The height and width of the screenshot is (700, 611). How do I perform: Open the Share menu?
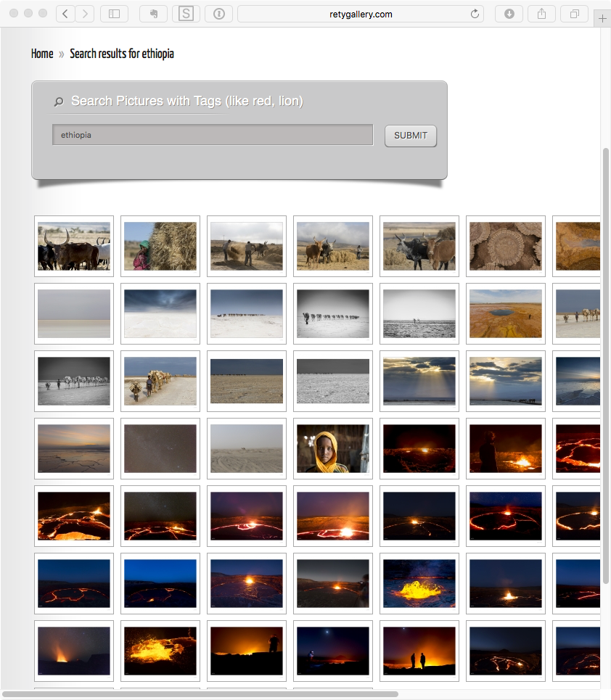542,14
